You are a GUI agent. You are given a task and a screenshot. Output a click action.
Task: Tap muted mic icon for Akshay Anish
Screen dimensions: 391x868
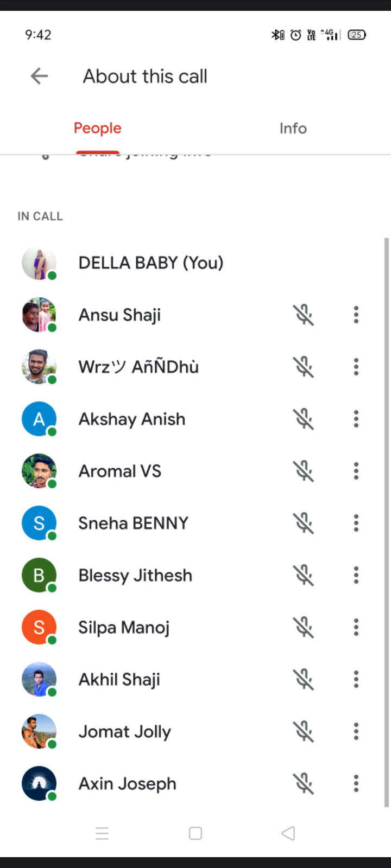point(304,419)
